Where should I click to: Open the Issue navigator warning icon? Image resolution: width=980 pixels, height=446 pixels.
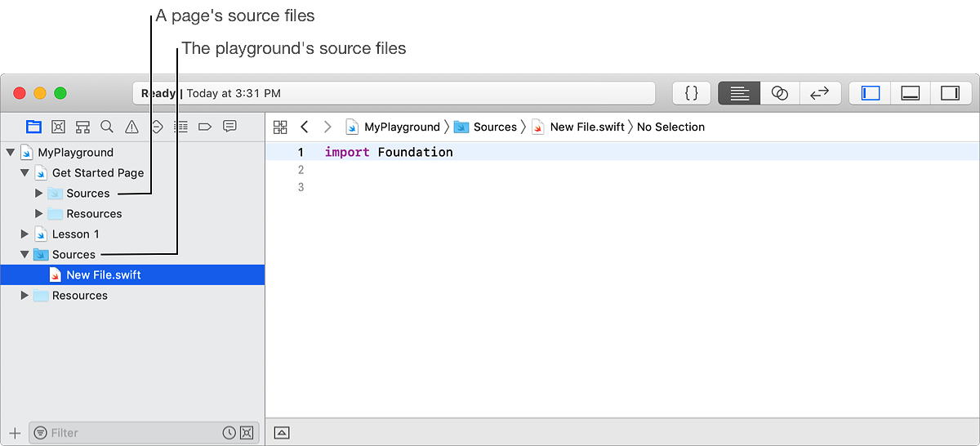tap(131, 127)
